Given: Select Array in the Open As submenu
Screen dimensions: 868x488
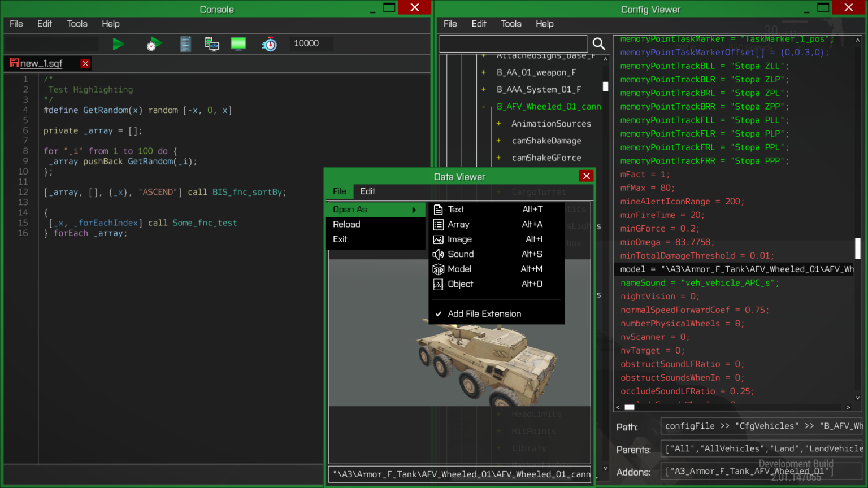Looking at the screenshot, I should point(459,224).
